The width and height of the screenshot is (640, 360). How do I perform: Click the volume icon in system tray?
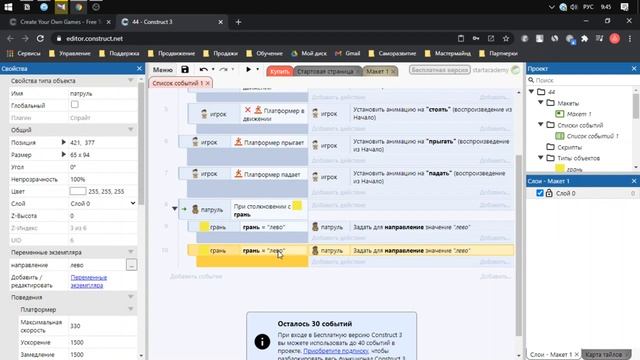click(x=573, y=7)
